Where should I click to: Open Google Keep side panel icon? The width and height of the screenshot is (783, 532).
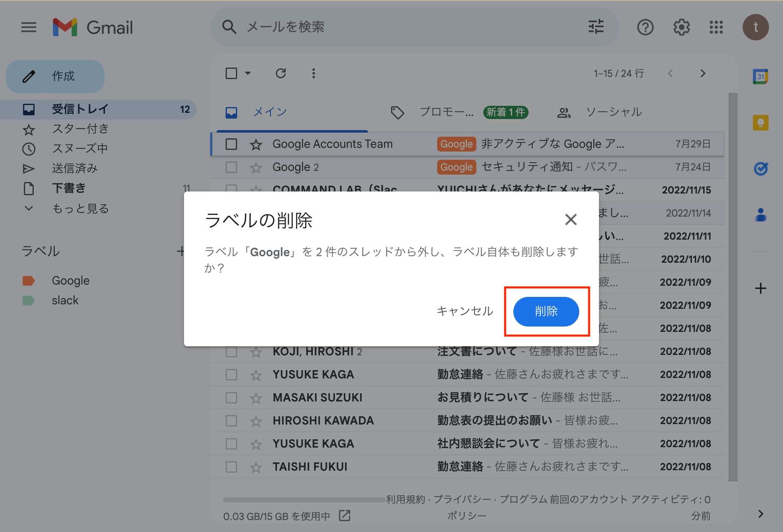(760, 123)
